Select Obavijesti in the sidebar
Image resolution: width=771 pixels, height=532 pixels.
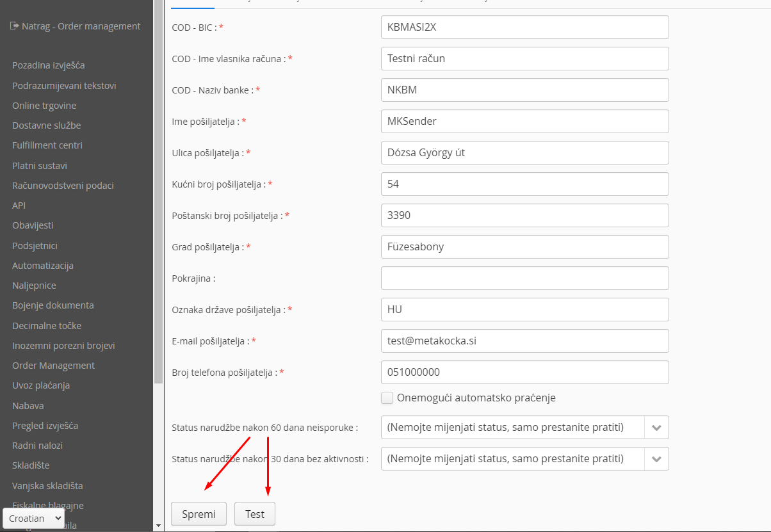(33, 225)
